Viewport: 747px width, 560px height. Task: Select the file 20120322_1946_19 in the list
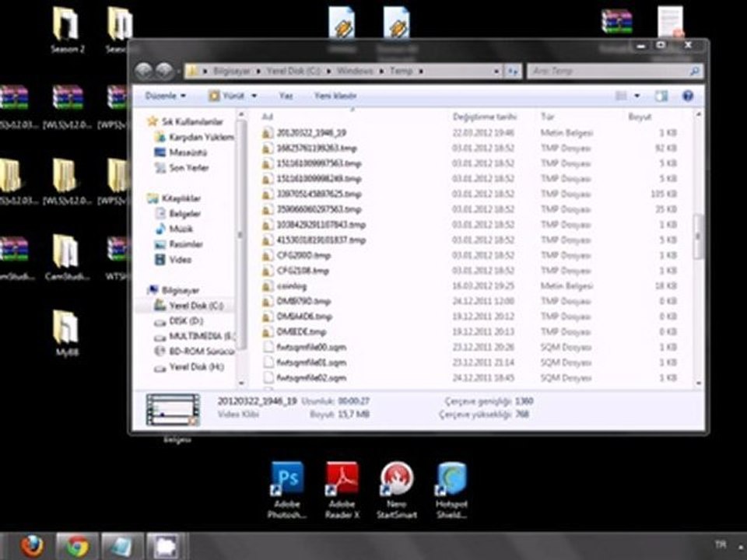click(469, 133)
